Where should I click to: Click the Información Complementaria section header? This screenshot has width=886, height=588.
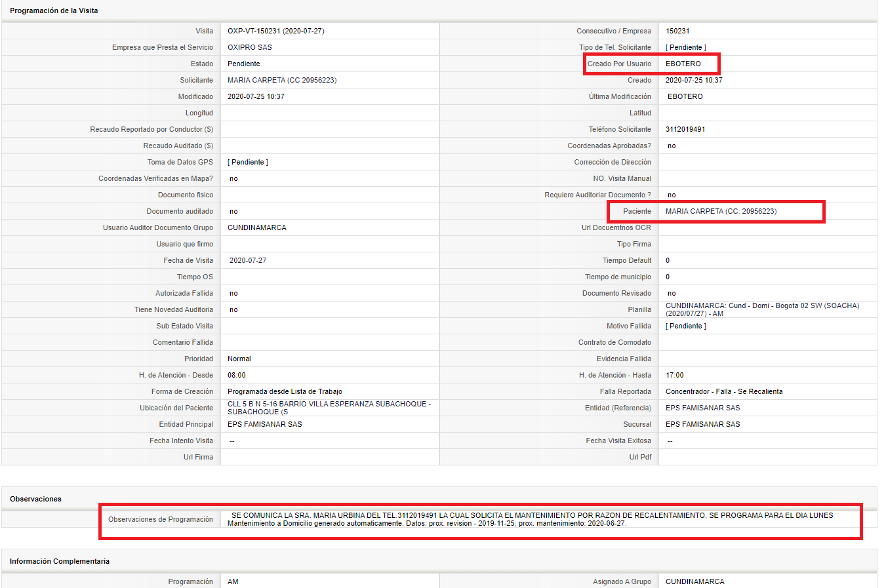pyautogui.click(x=60, y=561)
